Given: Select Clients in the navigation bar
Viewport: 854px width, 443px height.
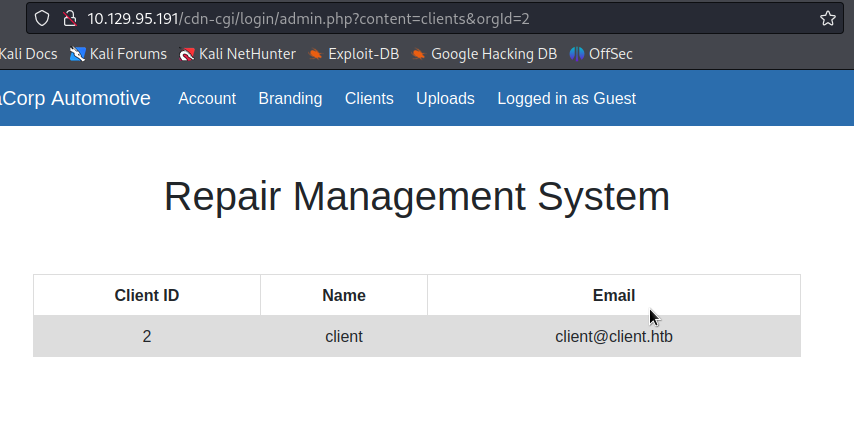Looking at the screenshot, I should coord(369,98).
